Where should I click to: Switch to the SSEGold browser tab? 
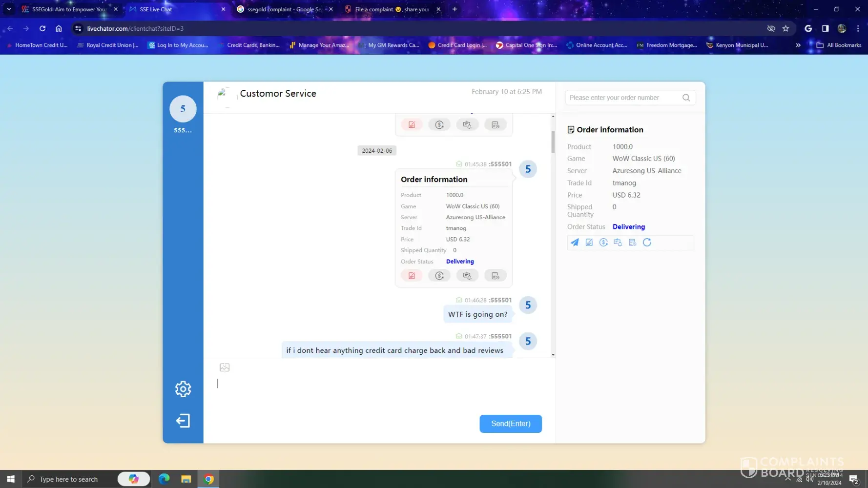pos(68,9)
